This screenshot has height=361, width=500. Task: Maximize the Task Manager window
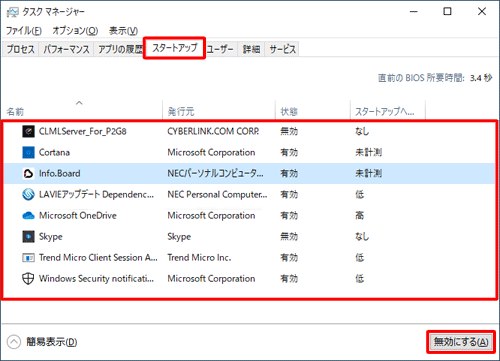tap(447, 12)
